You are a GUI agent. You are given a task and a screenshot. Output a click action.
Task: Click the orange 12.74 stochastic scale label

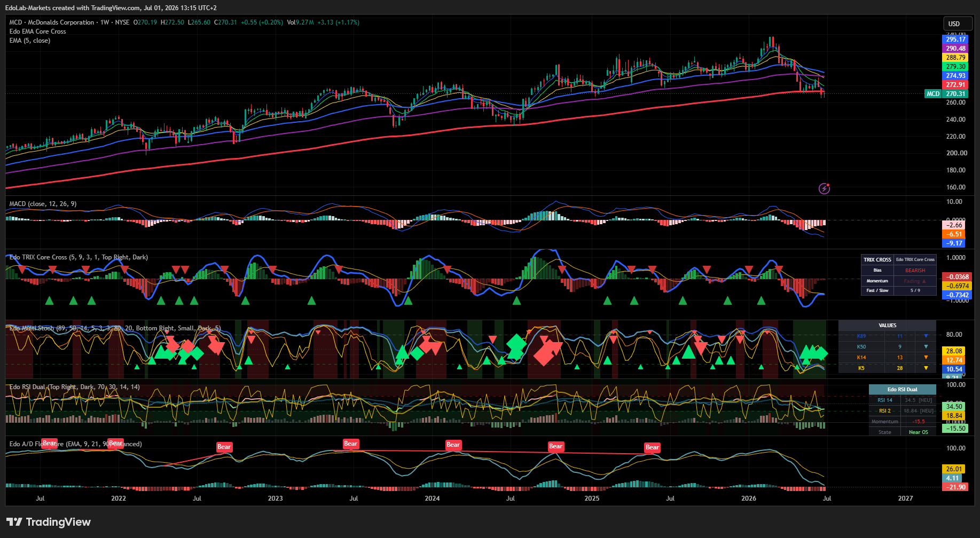pos(954,360)
